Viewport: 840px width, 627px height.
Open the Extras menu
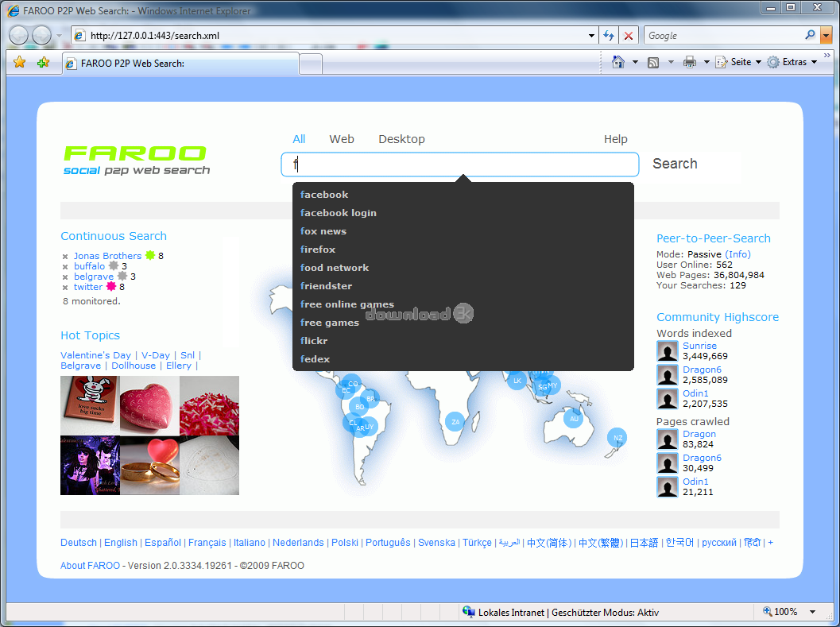tap(792, 62)
